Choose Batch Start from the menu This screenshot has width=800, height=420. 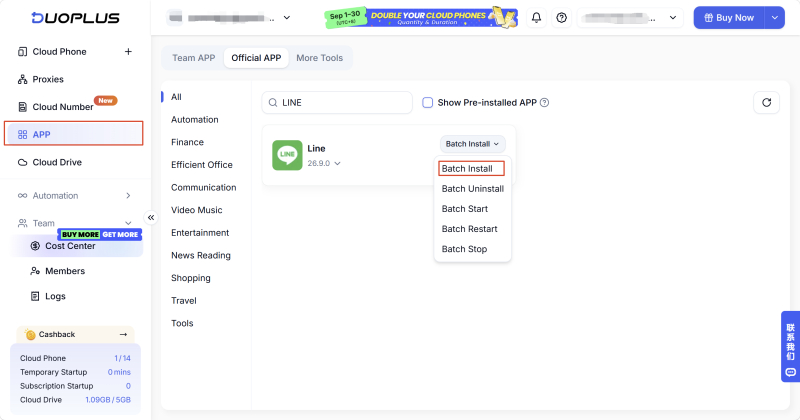click(464, 209)
